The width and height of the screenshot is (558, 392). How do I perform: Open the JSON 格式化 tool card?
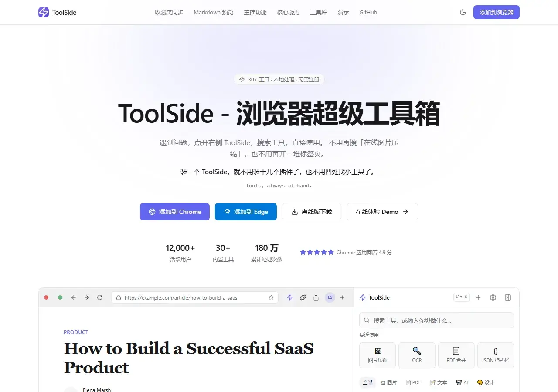point(496,355)
